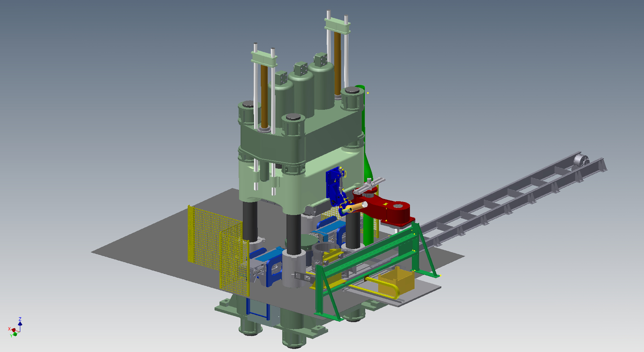Select the left guide-rod top bracket

coord(264,58)
